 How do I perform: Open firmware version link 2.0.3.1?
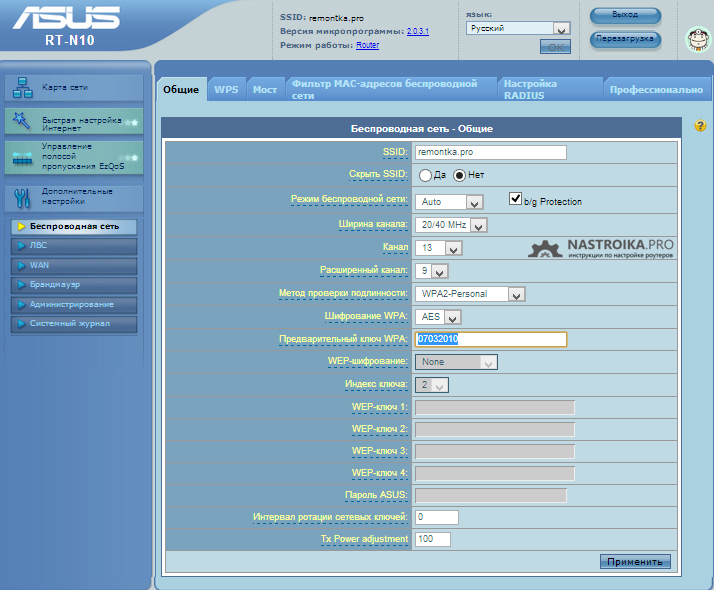pyautogui.click(x=418, y=31)
